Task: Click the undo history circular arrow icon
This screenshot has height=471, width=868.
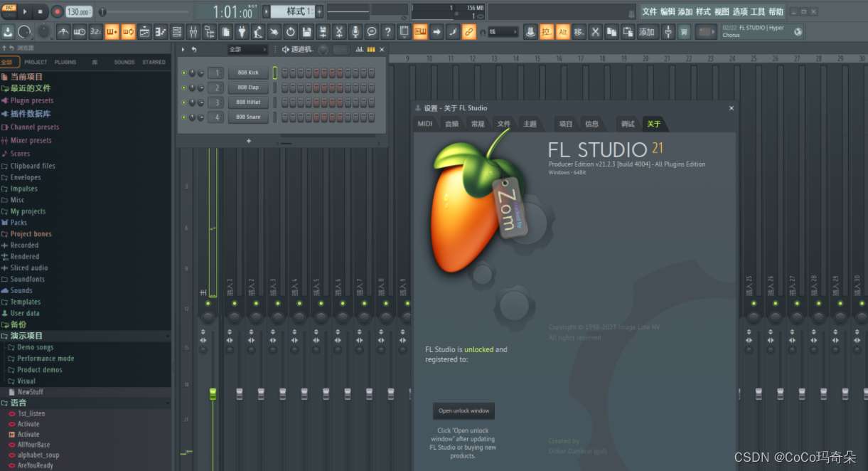Action: (x=290, y=32)
